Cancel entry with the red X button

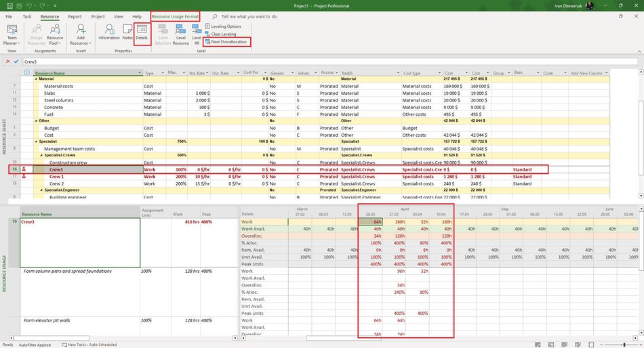point(7,62)
